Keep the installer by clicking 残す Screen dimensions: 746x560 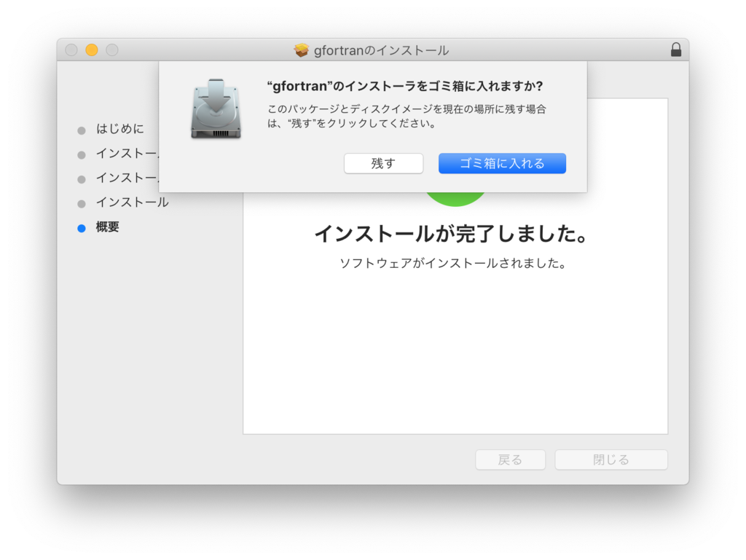click(383, 164)
